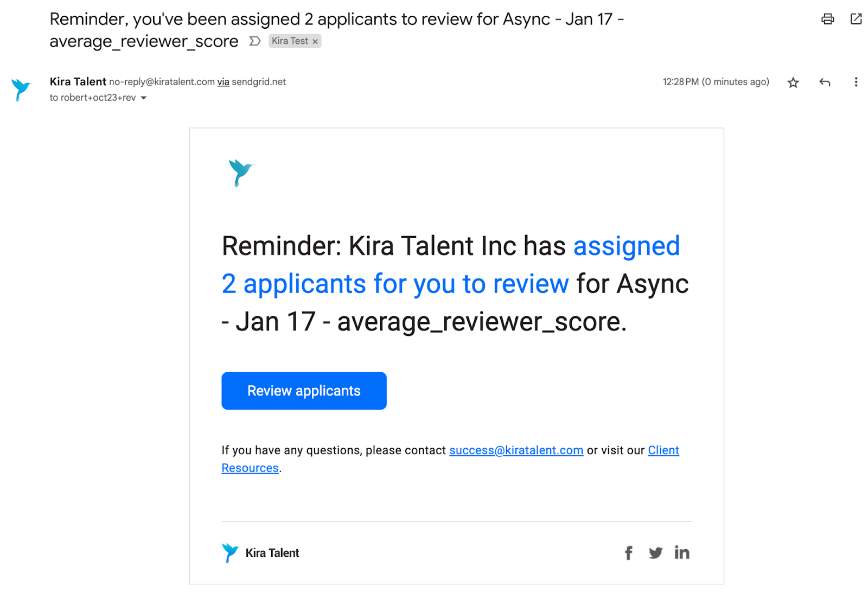Reply to the email using the arrow icon
This screenshot has height=611, width=868.
point(825,82)
